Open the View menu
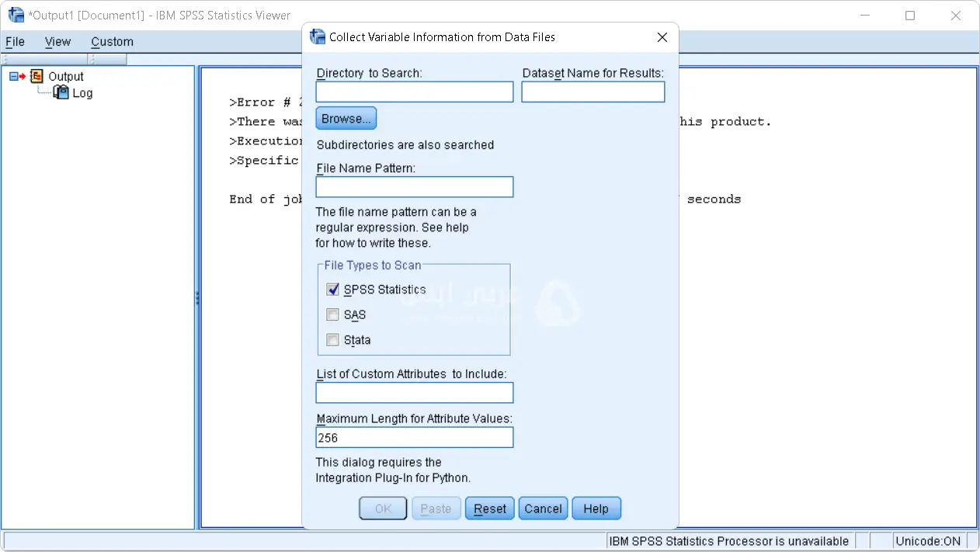 57,41
